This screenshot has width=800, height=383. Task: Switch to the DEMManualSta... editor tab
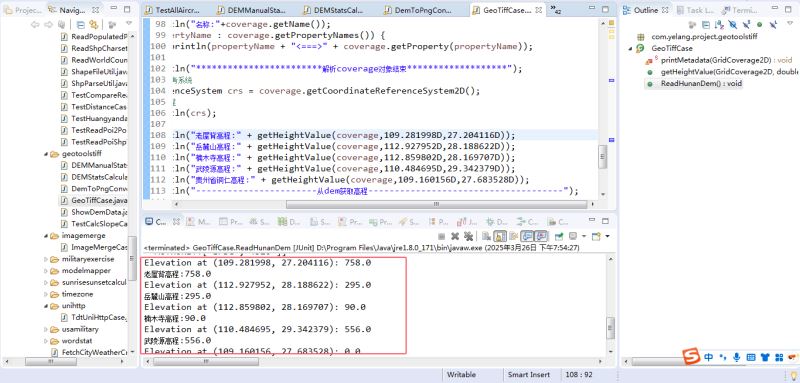(x=253, y=10)
